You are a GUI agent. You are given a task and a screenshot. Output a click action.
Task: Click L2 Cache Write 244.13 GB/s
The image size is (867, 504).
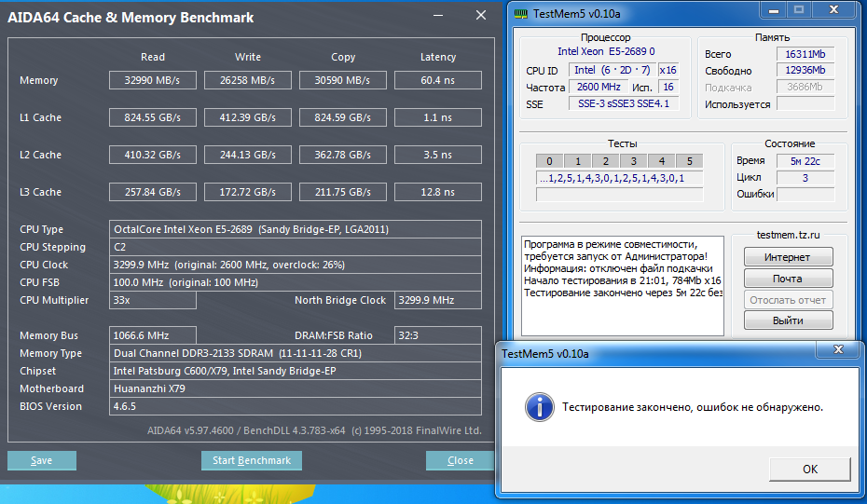pyautogui.click(x=248, y=155)
